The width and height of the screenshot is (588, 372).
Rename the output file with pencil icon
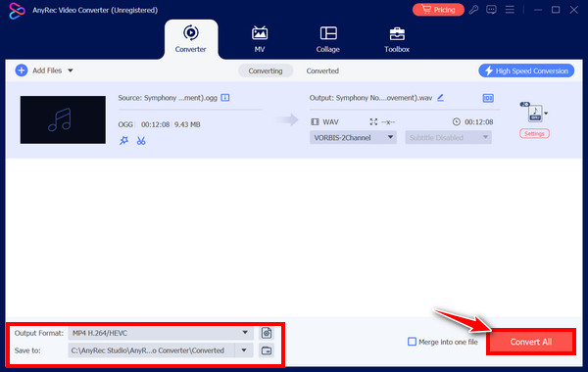[441, 98]
